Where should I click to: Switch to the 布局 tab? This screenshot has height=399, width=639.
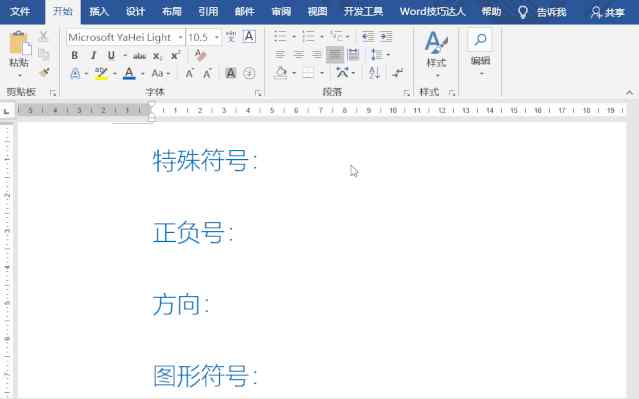(172, 11)
